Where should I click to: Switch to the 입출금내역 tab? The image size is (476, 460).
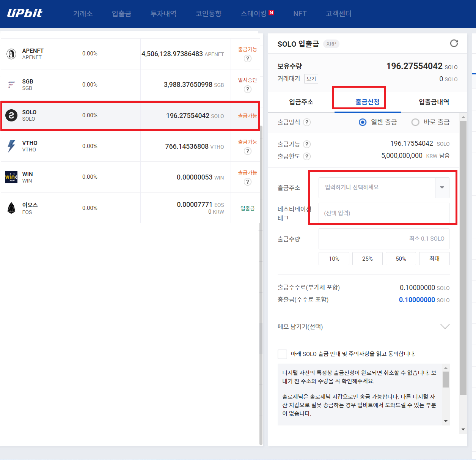tap(434, 102)
